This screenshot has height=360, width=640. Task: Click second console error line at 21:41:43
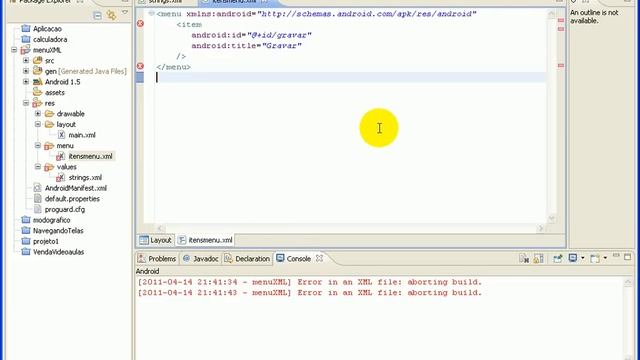310,293
